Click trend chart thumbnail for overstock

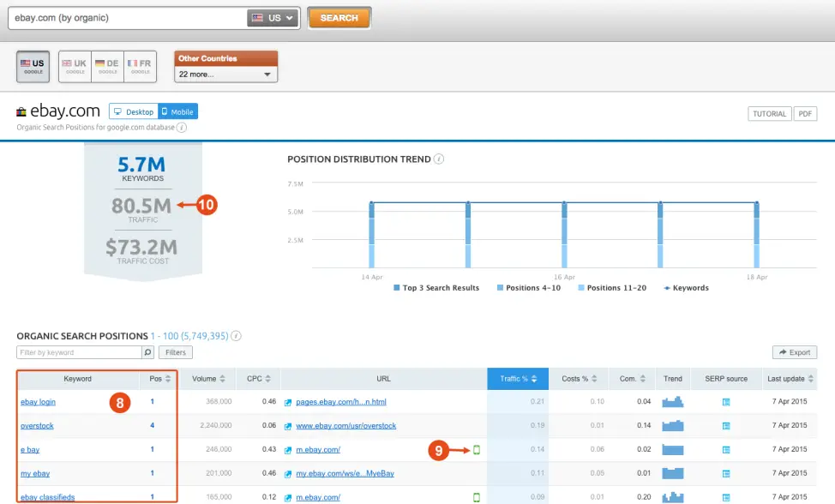pyautogui.click(x=673, y=426)
